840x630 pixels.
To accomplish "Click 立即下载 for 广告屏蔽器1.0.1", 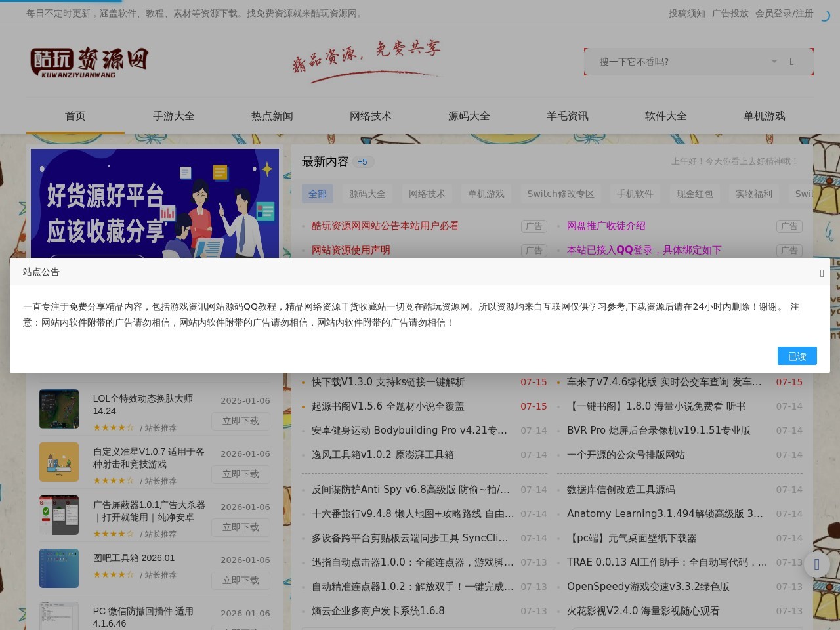I will coord(241,527).
